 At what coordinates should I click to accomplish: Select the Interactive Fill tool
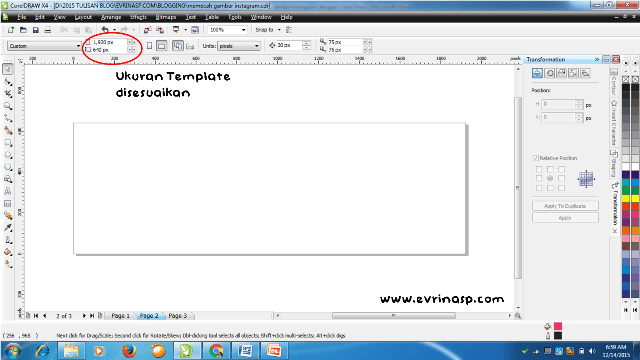click(8, 264)
